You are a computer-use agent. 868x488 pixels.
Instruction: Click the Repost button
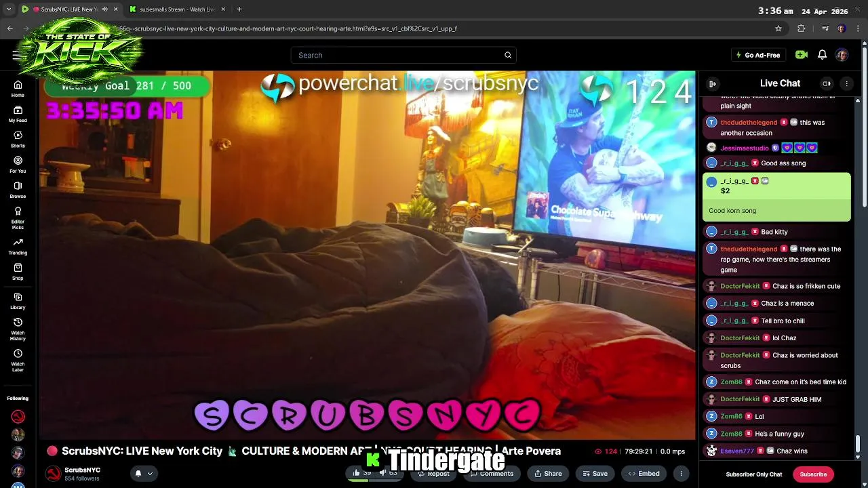click(433, 473)
